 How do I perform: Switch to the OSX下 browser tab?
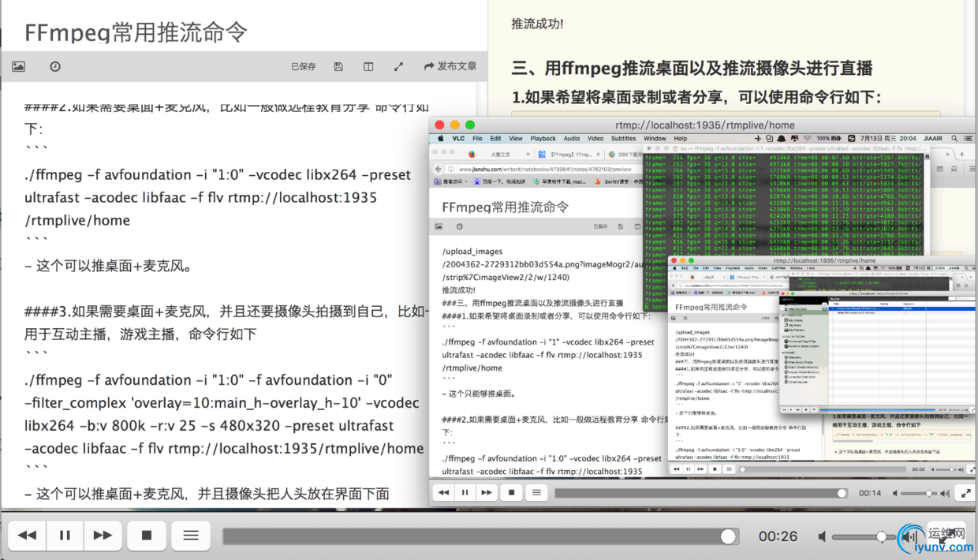pos(625,155)
